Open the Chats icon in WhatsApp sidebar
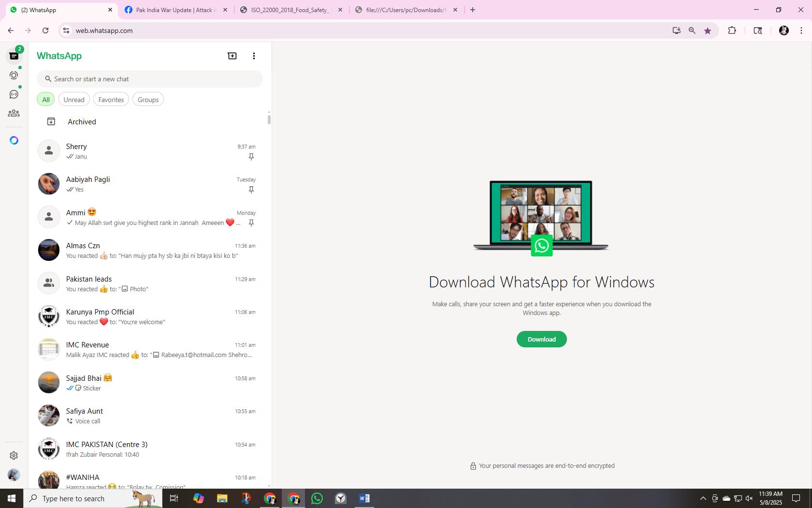 (x=14, y=56)
